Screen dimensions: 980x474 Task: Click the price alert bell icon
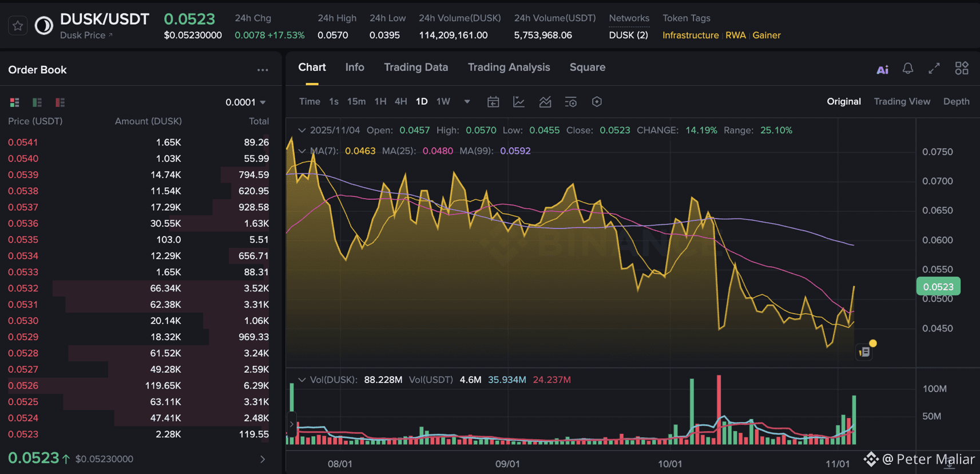[907, 69]
